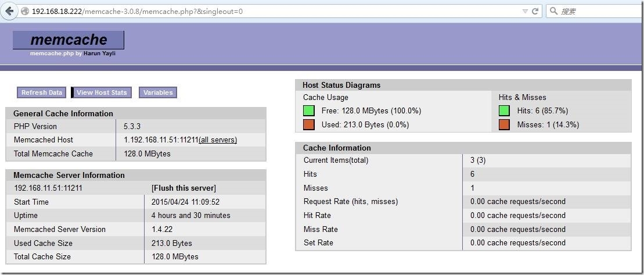The height and width of the screenshot is (275, 644).
Task: Click the globe site identity icon
Action: point(25,11)
